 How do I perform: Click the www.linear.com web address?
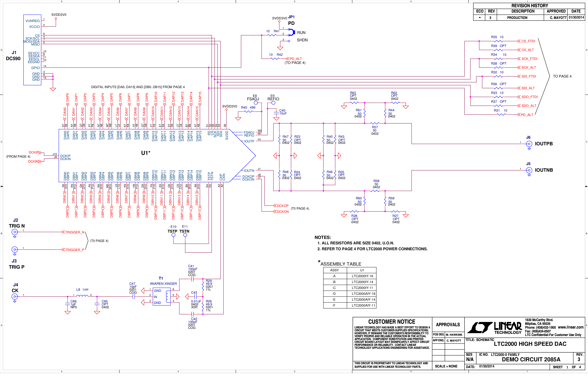(571, 327)
